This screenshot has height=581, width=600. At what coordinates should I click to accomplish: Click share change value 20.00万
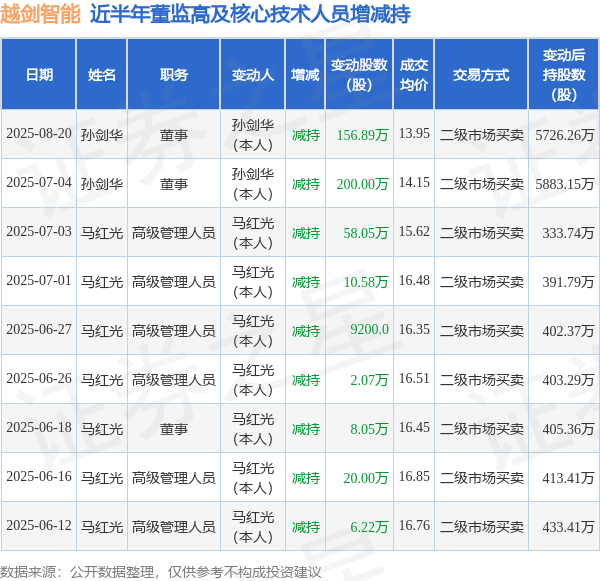click(x=366, y=478)
